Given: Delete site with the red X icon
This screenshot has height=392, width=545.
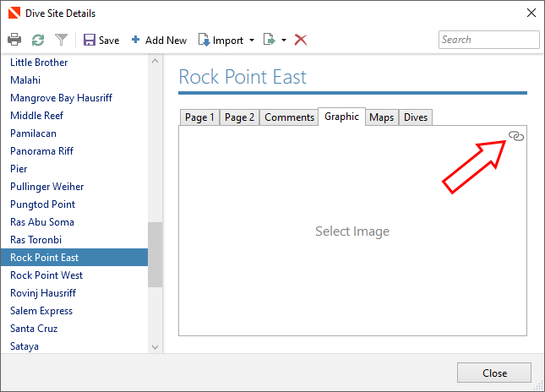Looking at the screenshot, I should click(x=300, y=40).
